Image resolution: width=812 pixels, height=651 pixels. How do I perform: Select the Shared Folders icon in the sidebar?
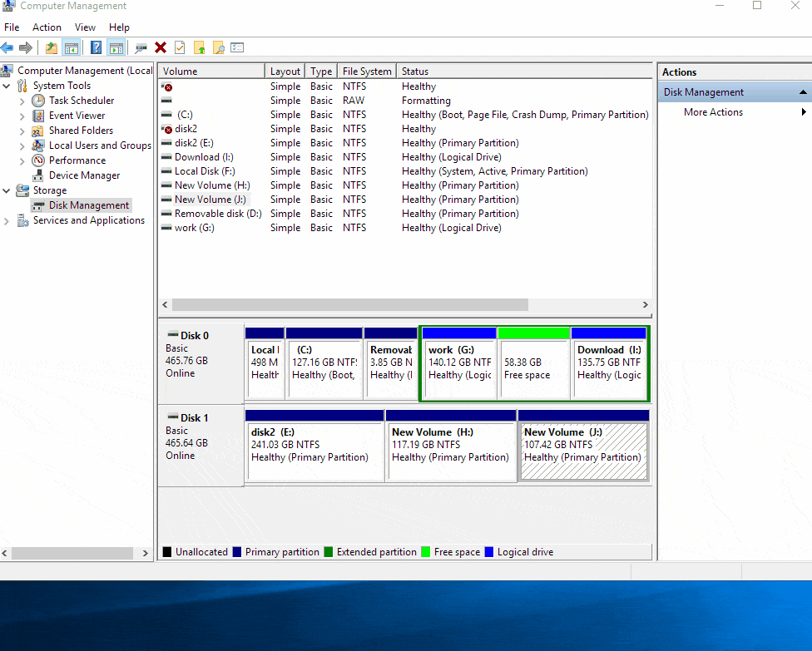point(39,130)
